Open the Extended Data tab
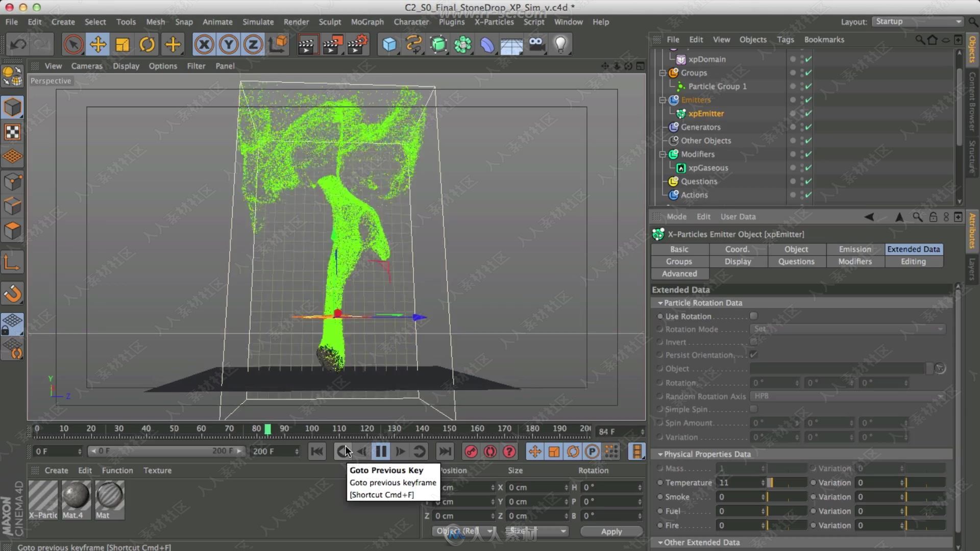Viewport: 980px width, 551px height. point(913,249)
